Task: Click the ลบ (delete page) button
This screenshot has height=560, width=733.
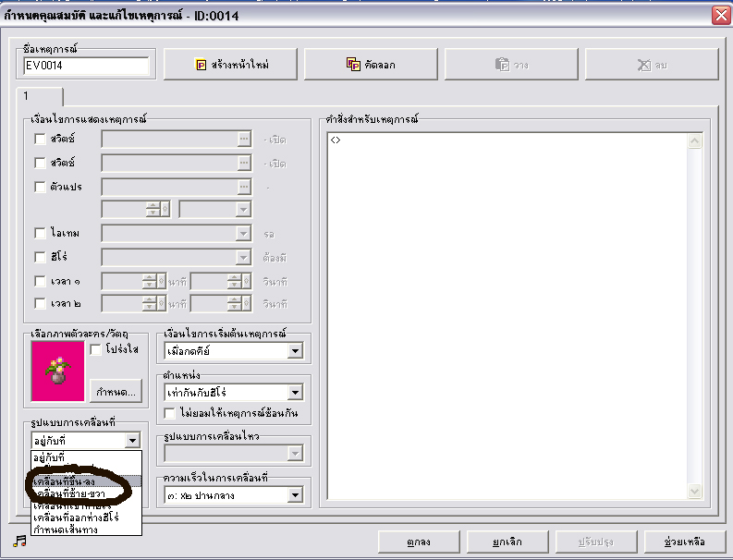Action: 652,65
